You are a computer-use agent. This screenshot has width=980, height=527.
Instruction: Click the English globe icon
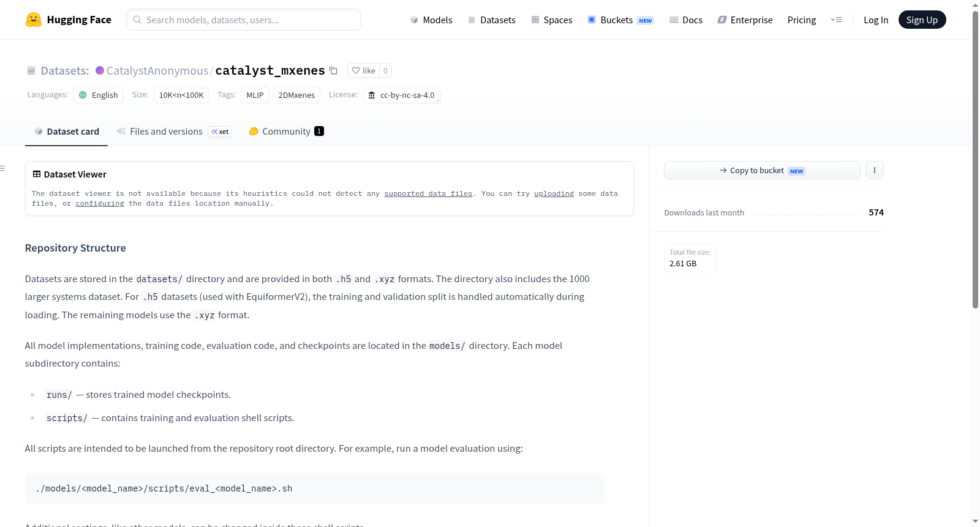click(x=83, y=95)
